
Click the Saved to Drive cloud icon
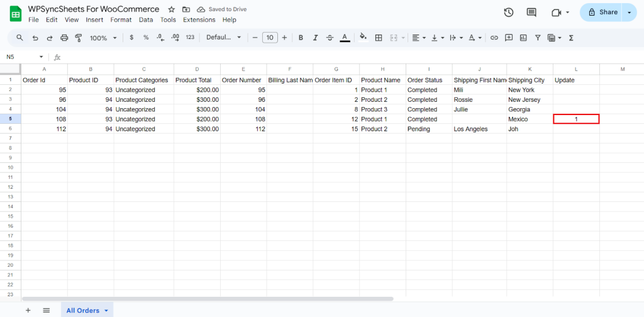point(201,9)
